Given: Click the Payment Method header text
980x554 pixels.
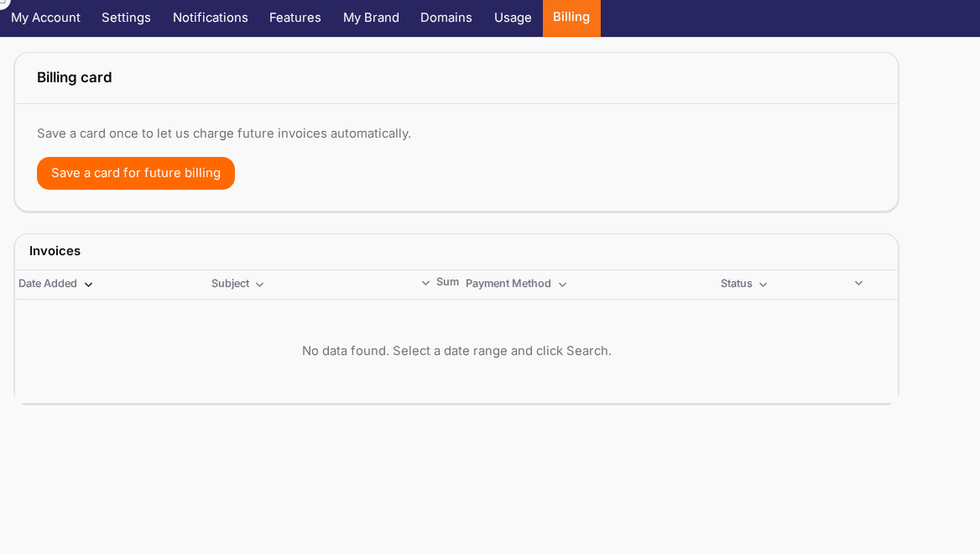Looking at the screenshot, I should [508, 283].
